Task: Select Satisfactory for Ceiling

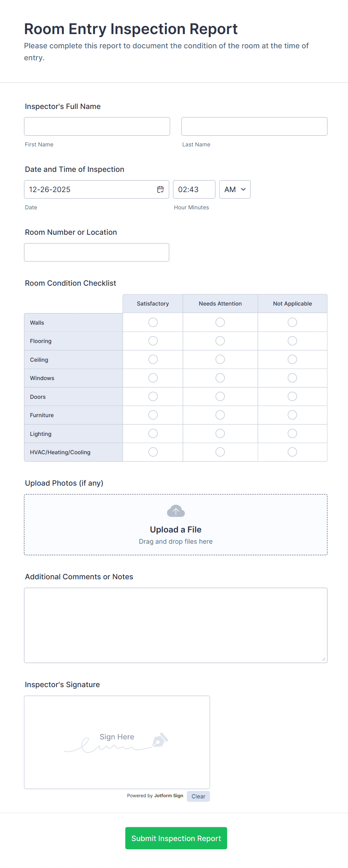Action: 153,359
